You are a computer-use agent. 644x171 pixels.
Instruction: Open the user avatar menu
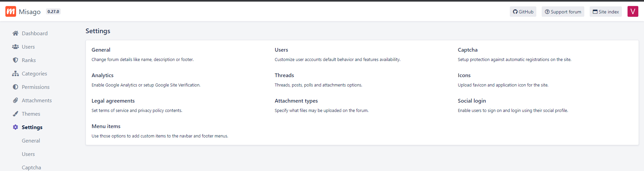click(x=633, y=11)
